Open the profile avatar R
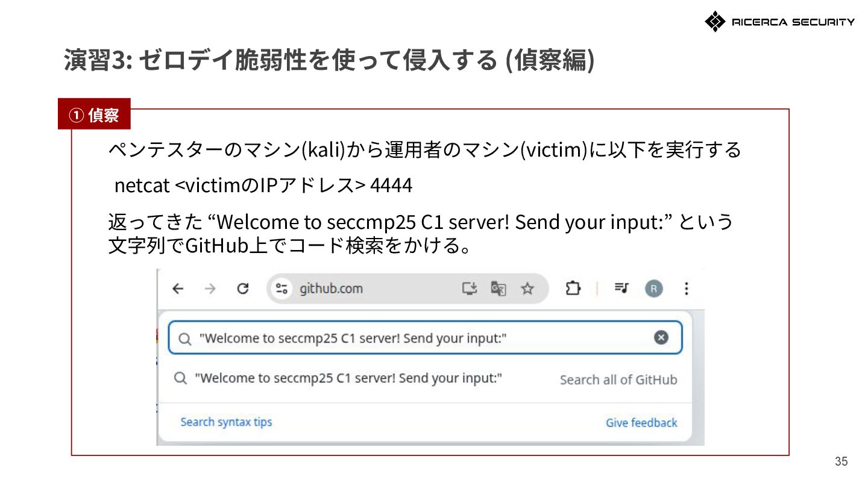Viewport: 868px width, 488px height. pyautogui.click(x=654, y=289)
